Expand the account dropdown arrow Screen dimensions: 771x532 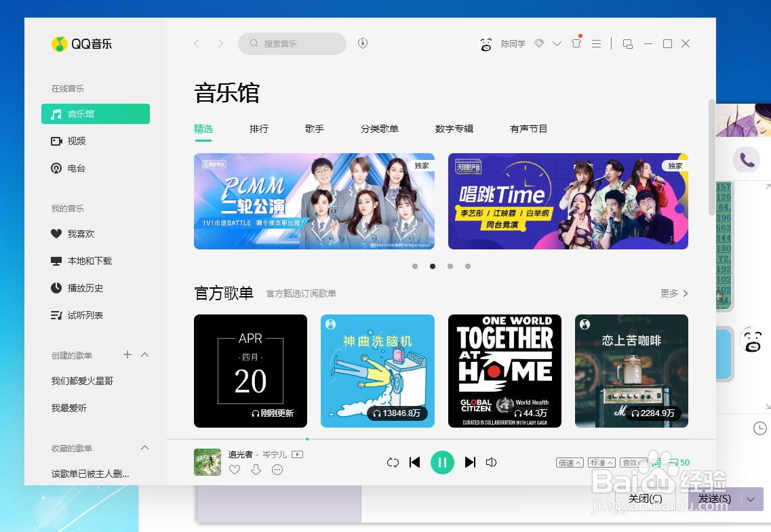[x=557, y=44]
